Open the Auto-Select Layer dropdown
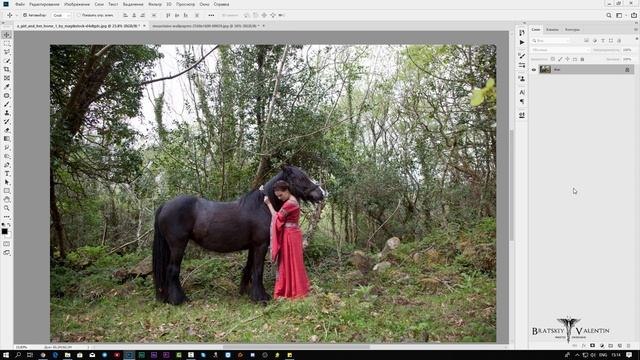Viewport: 640px width, 360px height. click(61, 15)
